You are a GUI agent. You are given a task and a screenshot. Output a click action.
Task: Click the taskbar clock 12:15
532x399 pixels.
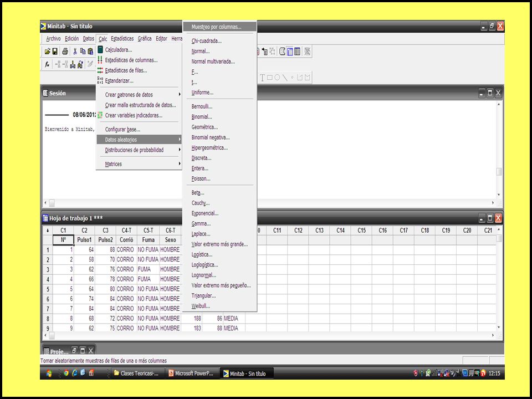494,373
